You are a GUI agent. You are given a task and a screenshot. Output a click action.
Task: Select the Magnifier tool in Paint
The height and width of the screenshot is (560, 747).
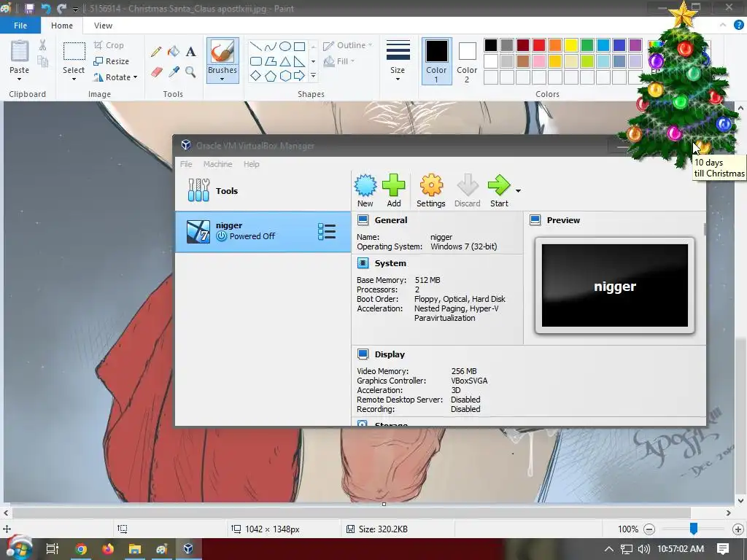coord(190,72)
